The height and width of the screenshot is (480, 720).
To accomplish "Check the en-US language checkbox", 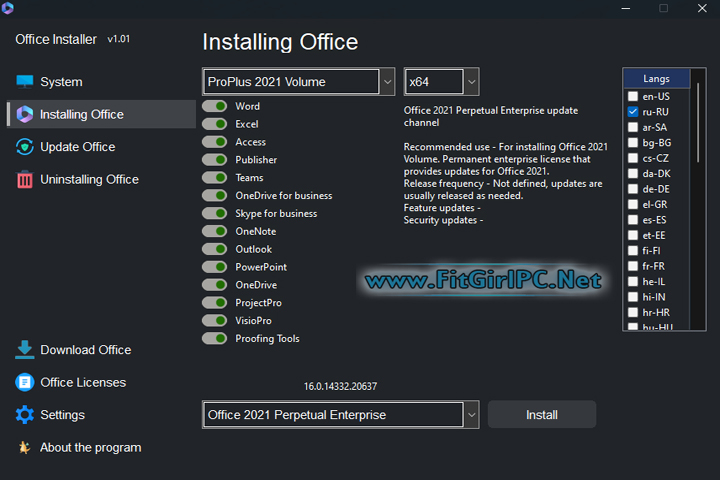I will [633, 96].
